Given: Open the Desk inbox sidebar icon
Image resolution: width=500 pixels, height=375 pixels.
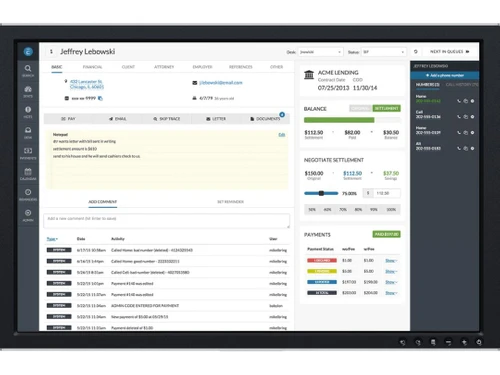Looking at the screenshot, I should click(28, 133).
